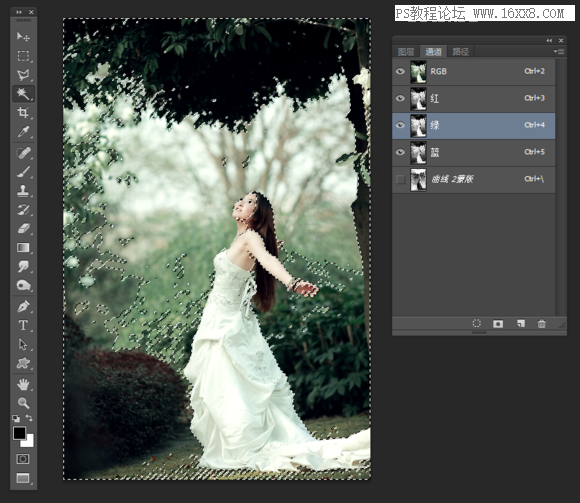Select the Pen tool
The width and height of the screenshot is (580, 503).
click(x=23, y=307)
